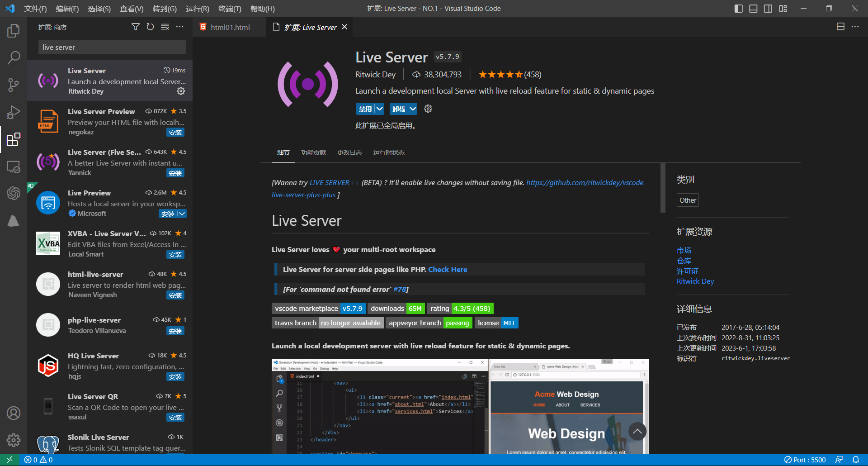Screen dimensions: 868x466
Task: Open the ChatGPT extension icon in activity bar
Action: click(14, 194)
